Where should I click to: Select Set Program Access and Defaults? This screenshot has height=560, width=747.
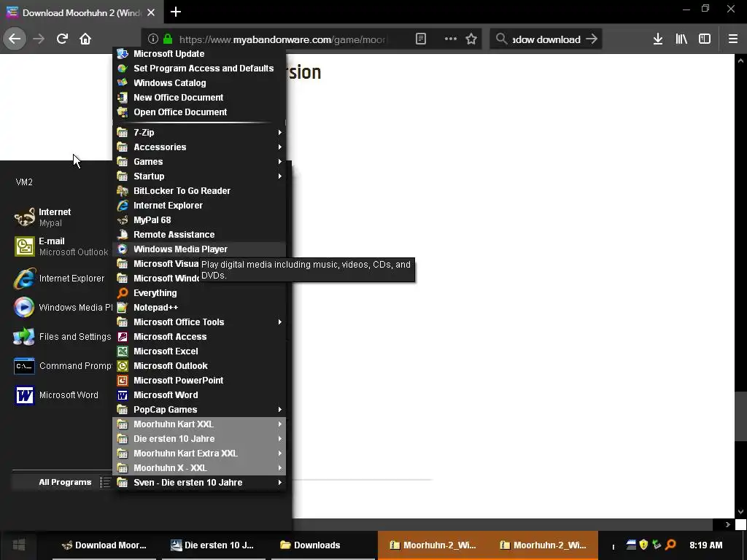pyautogui.click(x=199, y=68)
